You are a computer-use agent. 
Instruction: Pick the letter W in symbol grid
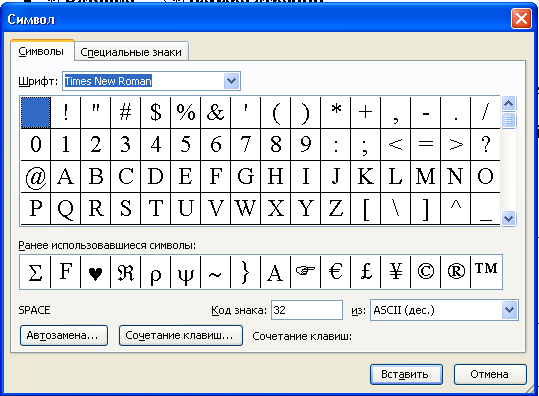click(x=245, y=209)
